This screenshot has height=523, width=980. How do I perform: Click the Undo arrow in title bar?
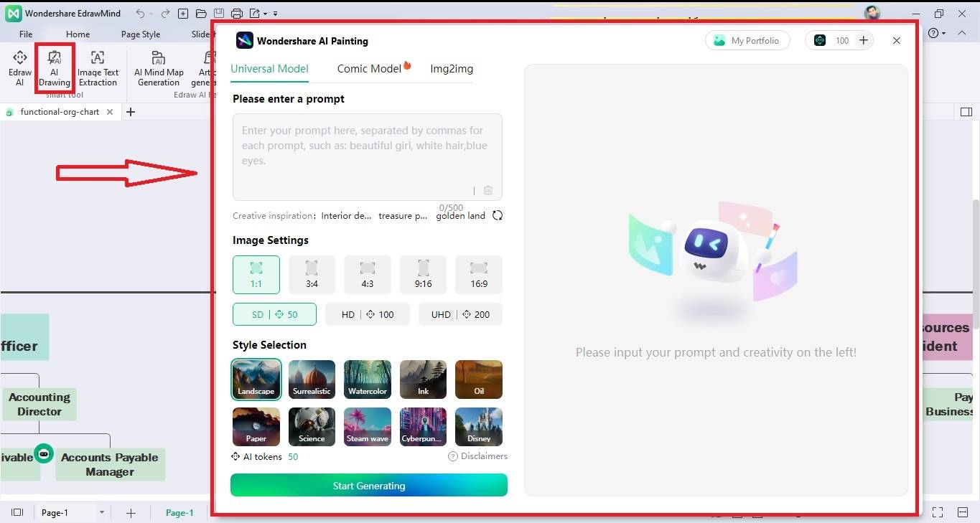pyautogui.click(x=140, y=14)
